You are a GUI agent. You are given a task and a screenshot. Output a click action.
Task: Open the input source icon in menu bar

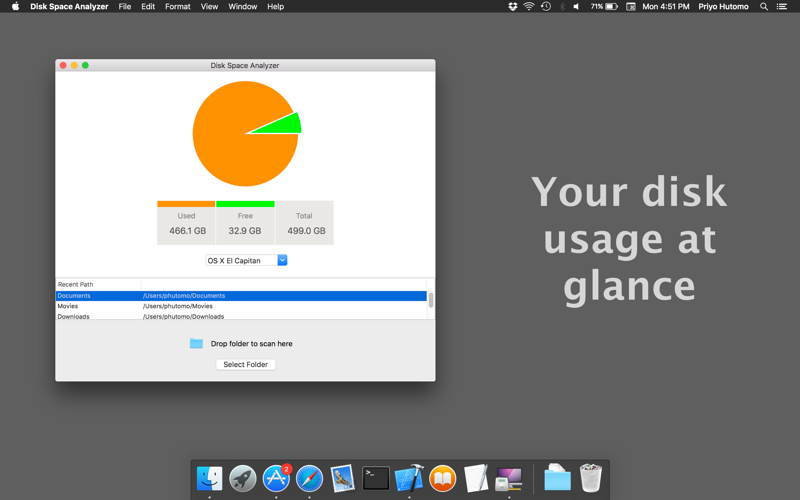point(631,7)
